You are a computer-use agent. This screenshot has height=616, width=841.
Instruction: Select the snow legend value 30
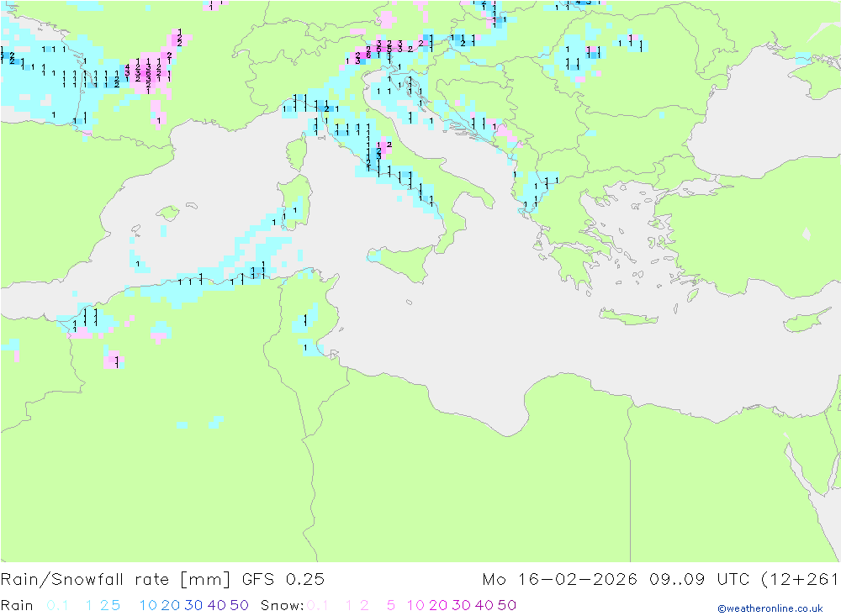pyautogui.click(x=461, y=605)
